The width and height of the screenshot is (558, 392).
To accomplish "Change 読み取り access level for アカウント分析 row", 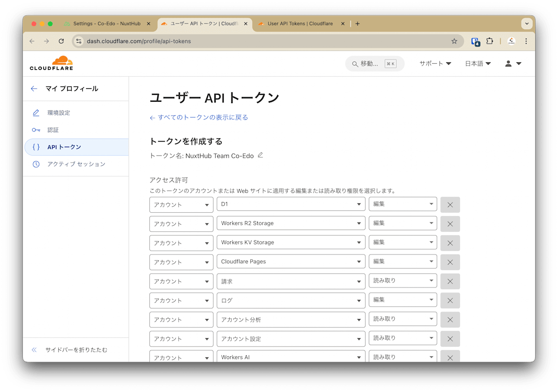I will click(x=403, y=319).
